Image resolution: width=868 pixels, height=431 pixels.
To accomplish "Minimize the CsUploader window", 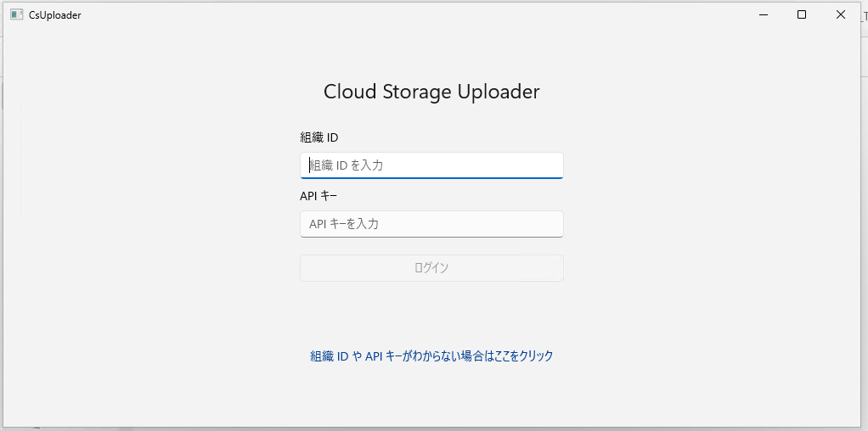I will (x=764, y=14).
